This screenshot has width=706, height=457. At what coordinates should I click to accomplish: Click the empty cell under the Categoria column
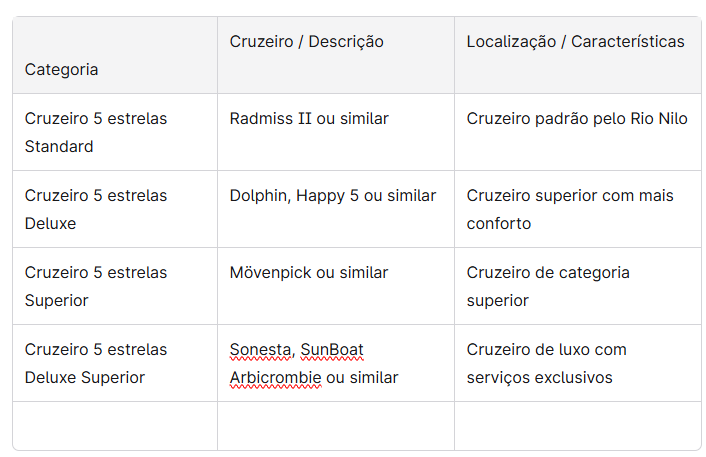(x=115, y=425)
